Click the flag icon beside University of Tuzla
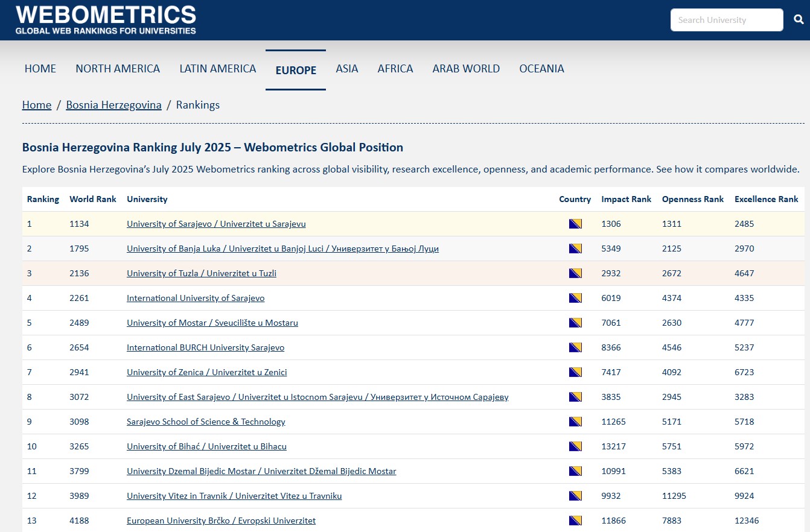This screenshot has height=532, width=810. tap(575, 273)
